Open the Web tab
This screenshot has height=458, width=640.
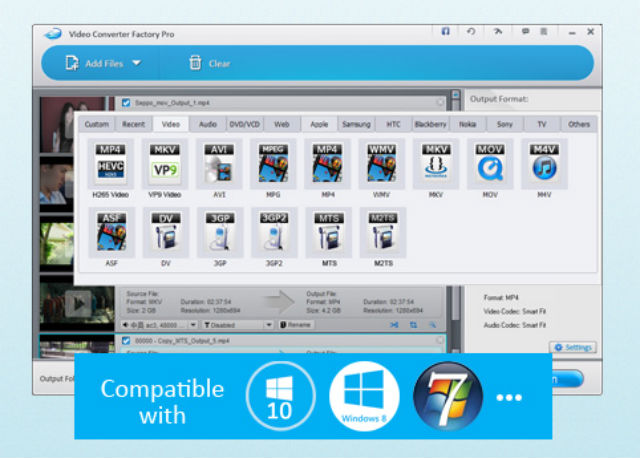(282, 124)
